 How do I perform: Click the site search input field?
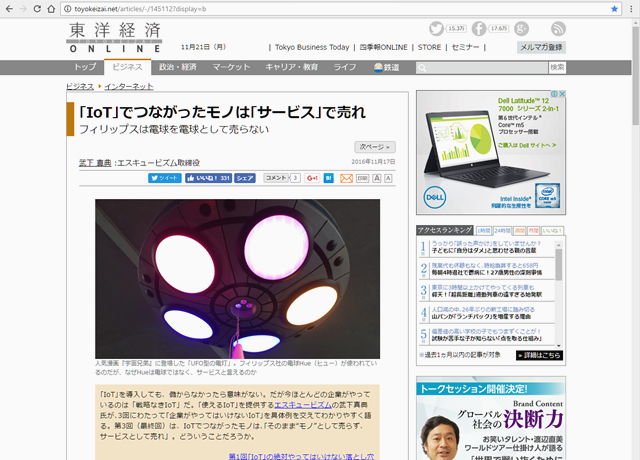pos(499,67)
